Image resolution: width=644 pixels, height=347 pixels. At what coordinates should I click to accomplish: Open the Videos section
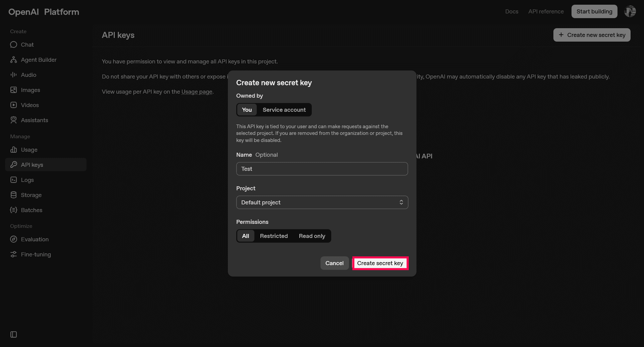30,105
